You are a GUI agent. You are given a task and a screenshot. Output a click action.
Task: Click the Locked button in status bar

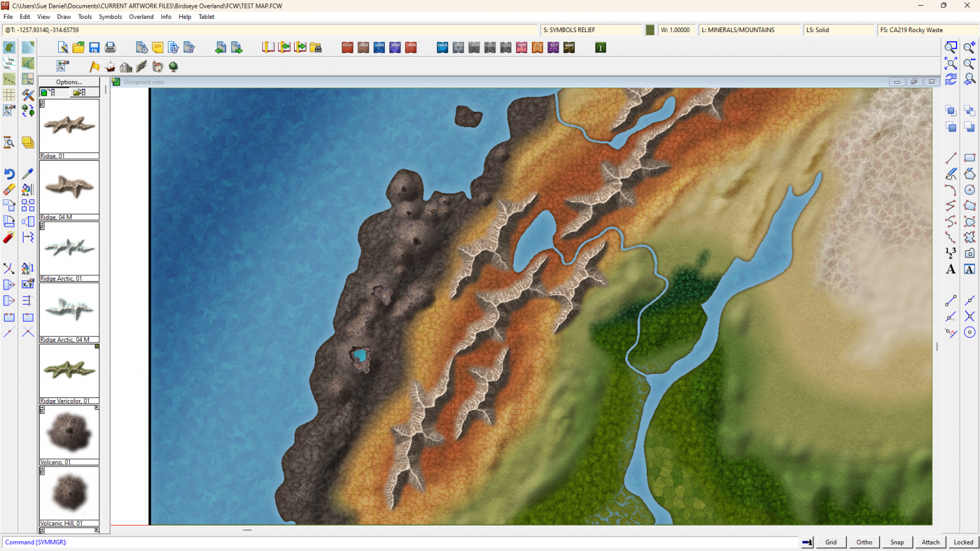point(963,542)
